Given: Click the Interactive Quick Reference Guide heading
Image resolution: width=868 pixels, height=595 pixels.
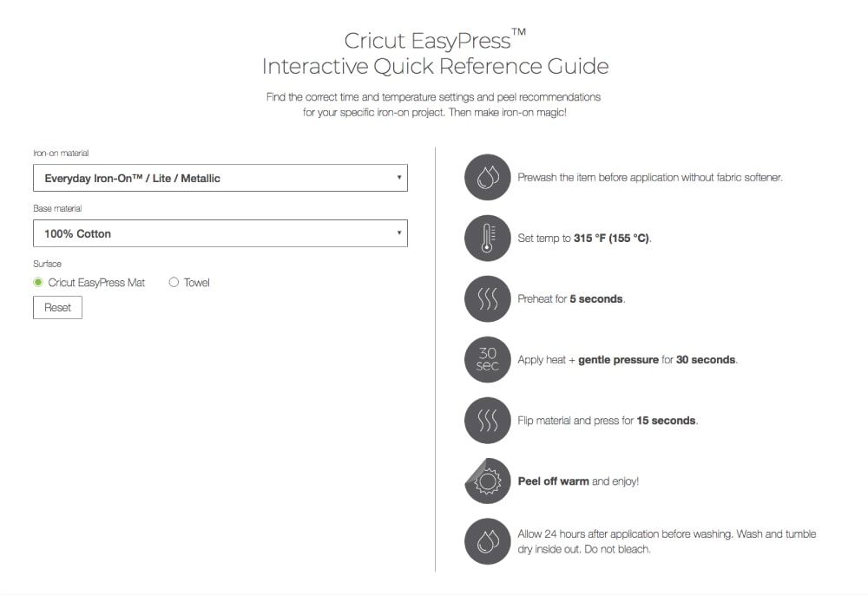Looking at the screenshot, I should 435,66.
